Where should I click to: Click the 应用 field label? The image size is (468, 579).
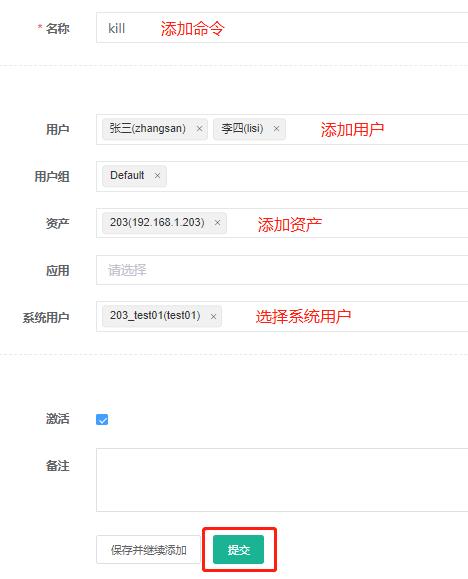click(58, 271)
